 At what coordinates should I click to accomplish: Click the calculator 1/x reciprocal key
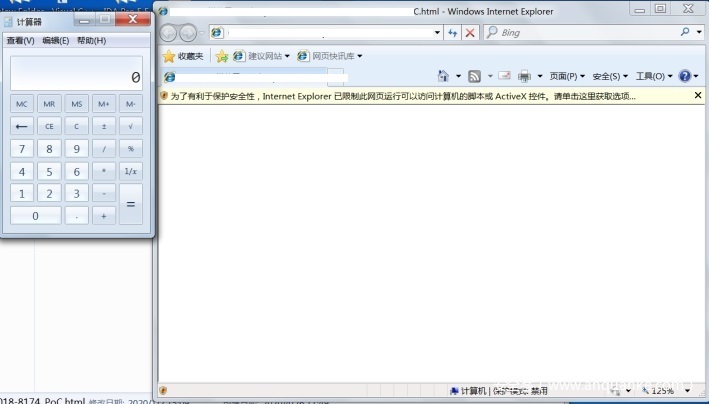(x=131, y=171)
